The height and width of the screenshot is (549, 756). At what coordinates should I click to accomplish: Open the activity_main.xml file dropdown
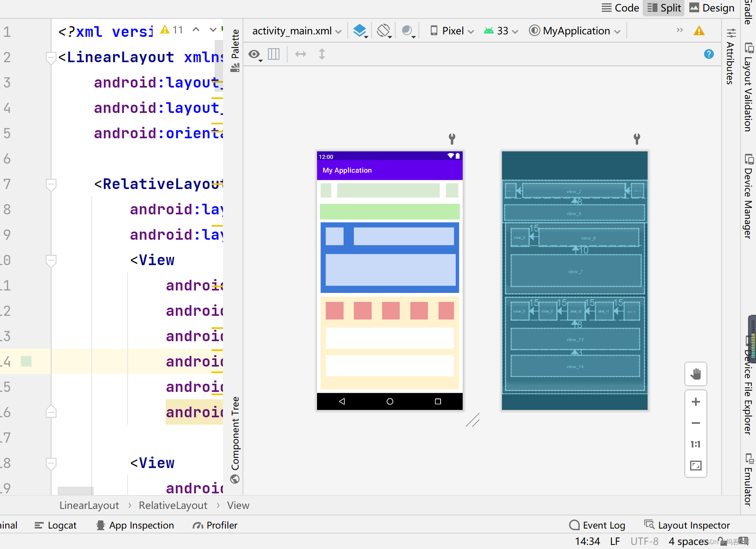coord(297,31)
